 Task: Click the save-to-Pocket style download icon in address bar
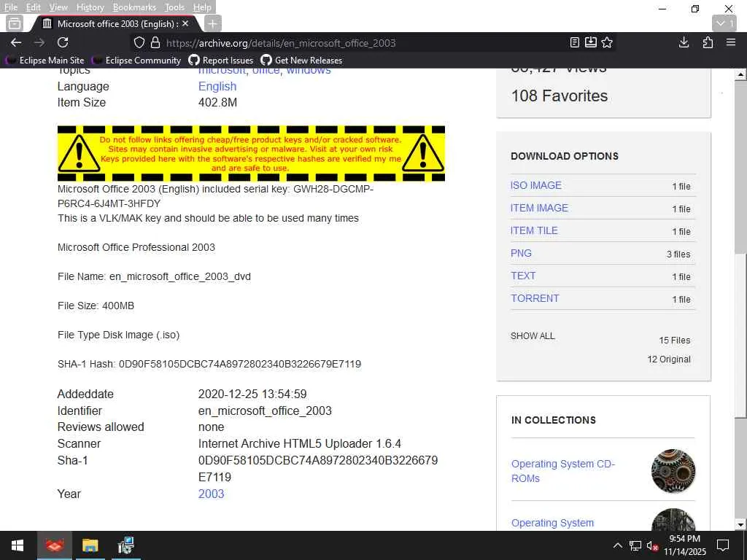click(x=591, y=42)
